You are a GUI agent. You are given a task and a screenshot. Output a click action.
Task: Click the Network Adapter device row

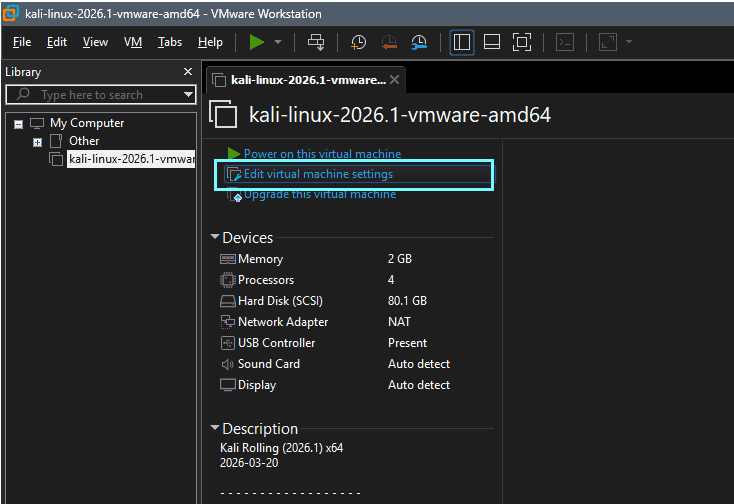pos(356,322)
